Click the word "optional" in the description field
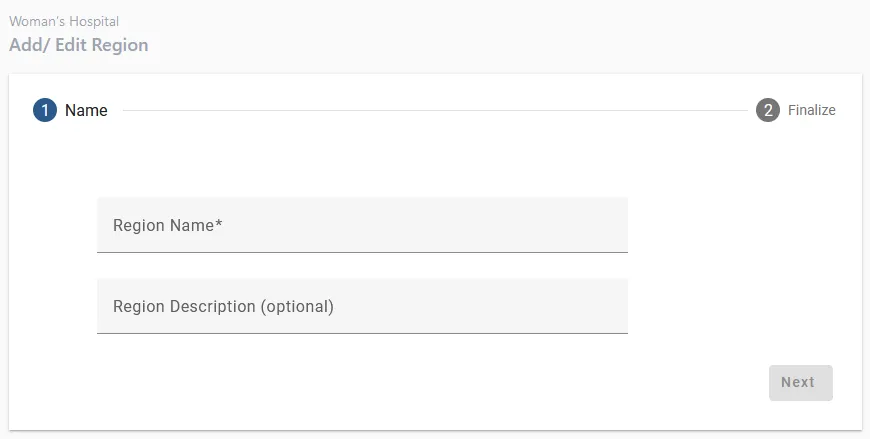Viewport: 870px width, 439px height. pyautogui.click(x=296, y=307)
